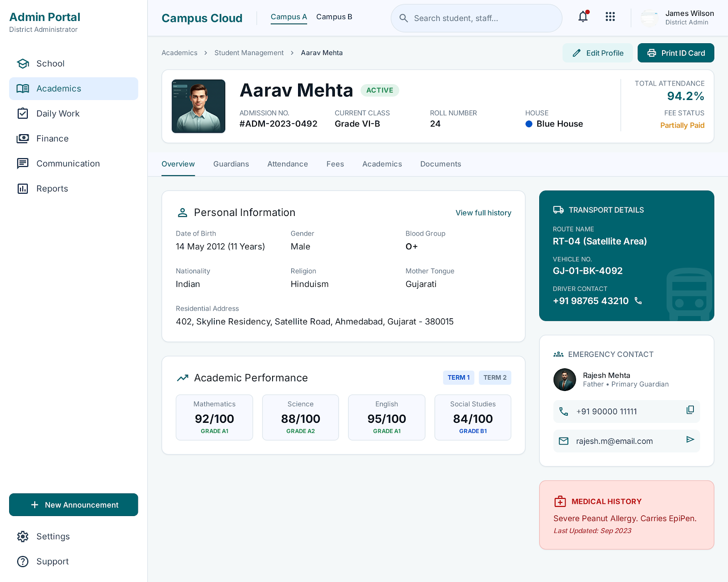Open the apps grid menu
The height and width of the screenshot is (582, 728).
point(610,17)
